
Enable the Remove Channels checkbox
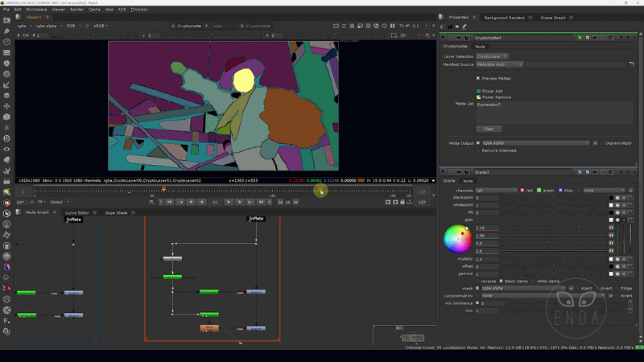(478, 150)
